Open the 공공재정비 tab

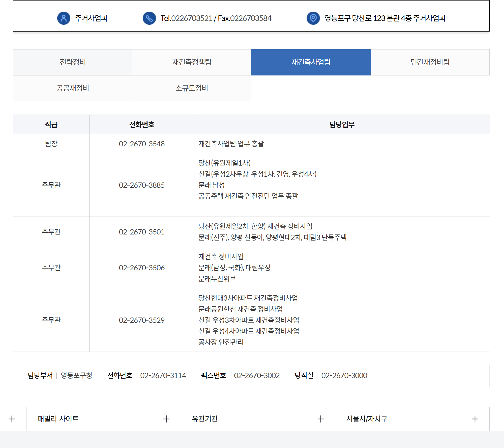[x=73, y=88]
